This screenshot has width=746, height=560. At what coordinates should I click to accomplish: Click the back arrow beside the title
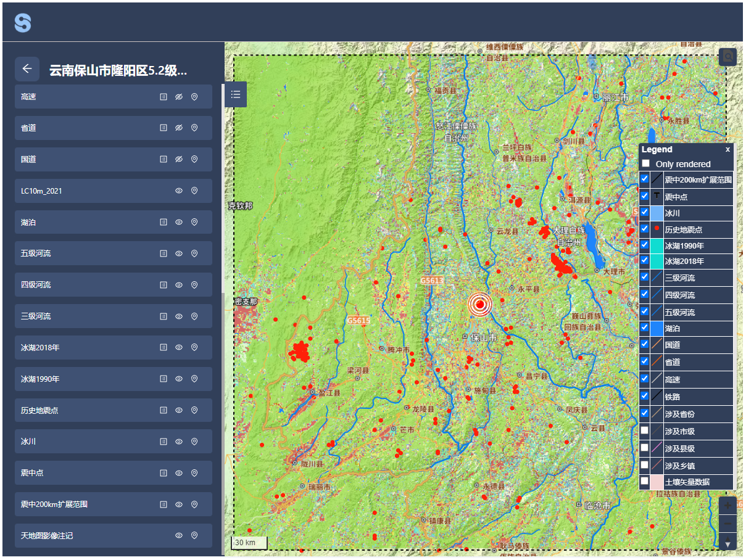[x=27, y=69]
